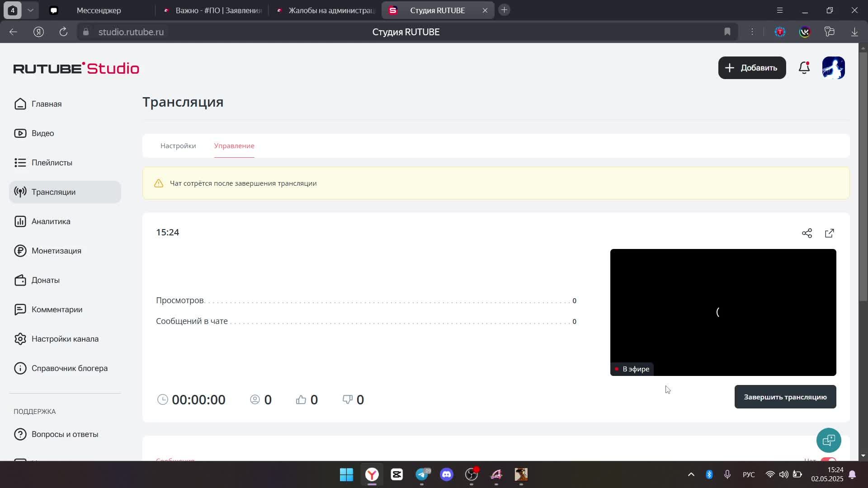This screenshot has width=868, height=488.
Task: Open the browser downloads icon
Action: coord(854,32)
